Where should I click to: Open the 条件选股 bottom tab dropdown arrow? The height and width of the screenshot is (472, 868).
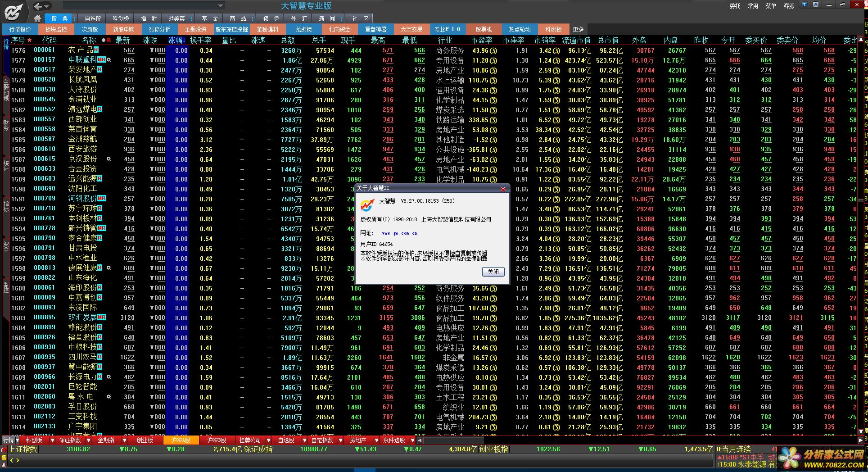[413, 440]
